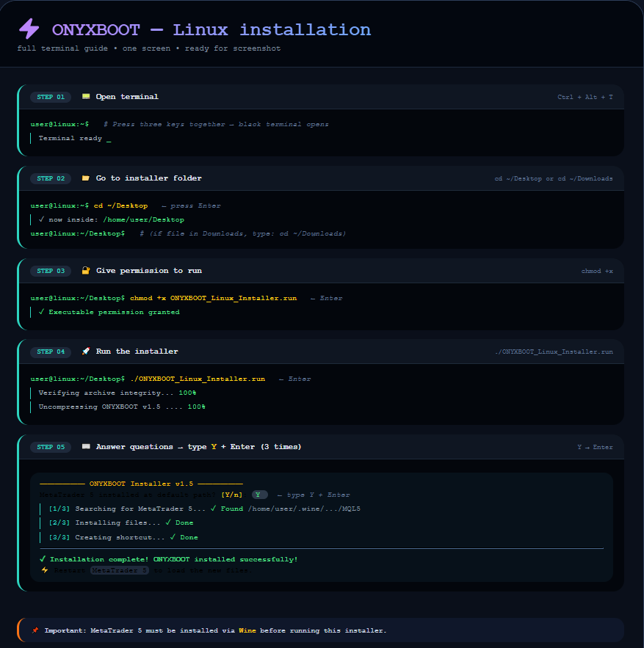Click the ONYXBOOT — Linux installation title

[211, 30]
